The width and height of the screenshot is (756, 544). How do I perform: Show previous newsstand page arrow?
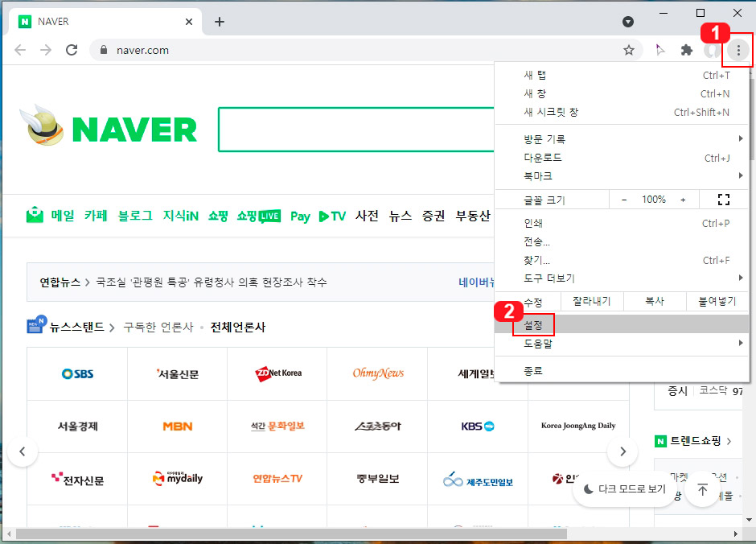point(23,451)
